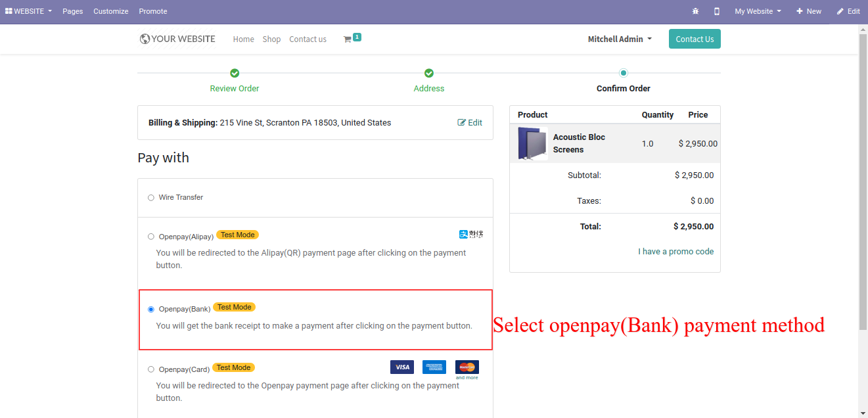The height and width of the screenshot is (418, 868).
Task: Open the My Website dropdown
Action: tap(758, 11)
